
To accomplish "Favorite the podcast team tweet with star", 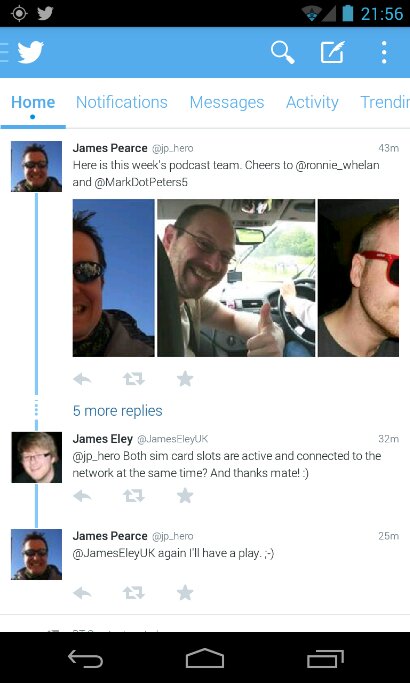I will [185, 379].
